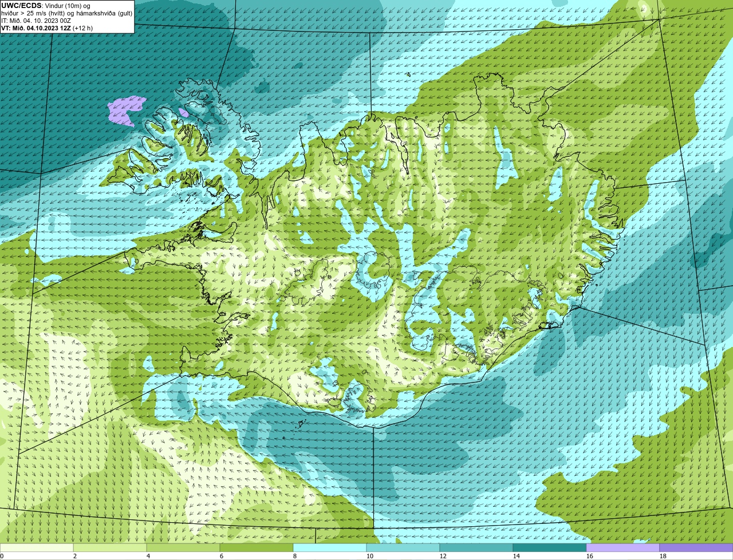733x560 pixels.
Task: Select the 4–6 m/s light green legend swatch
Action: tap(183, 547)
